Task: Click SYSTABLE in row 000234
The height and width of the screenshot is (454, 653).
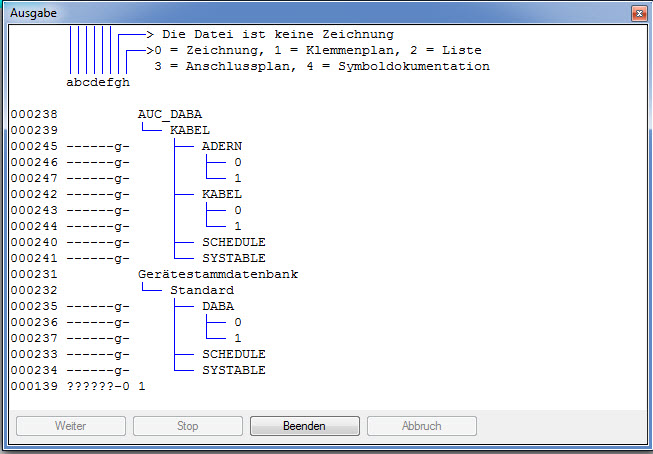Action: coord(234,370)
